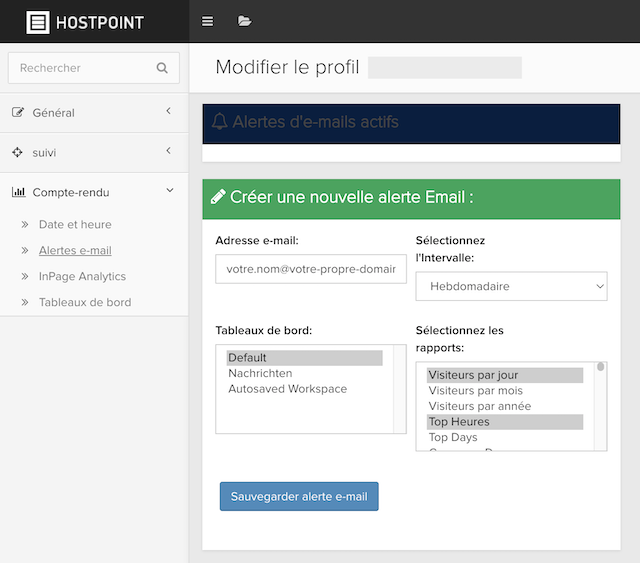640x563 pixels.
Task: Click the double-arrow icon beside InPage Analytics
Action: click(x=25, y=276)
